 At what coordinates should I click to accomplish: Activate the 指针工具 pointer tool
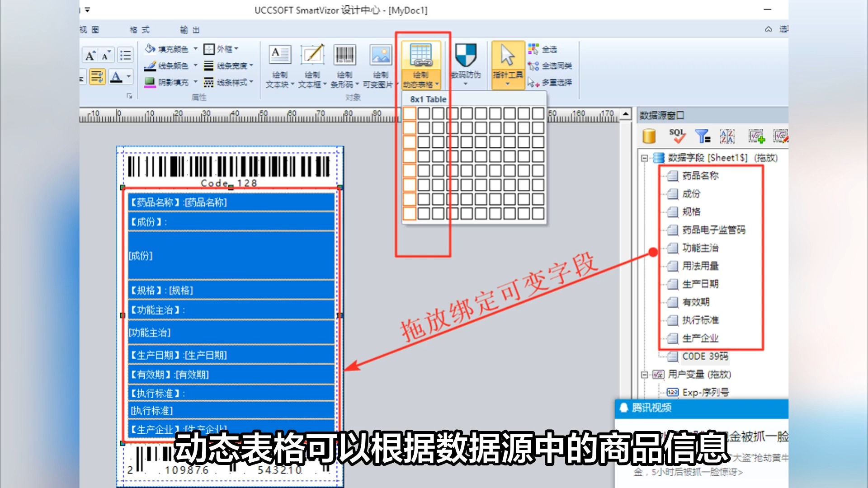coord(508,66)
